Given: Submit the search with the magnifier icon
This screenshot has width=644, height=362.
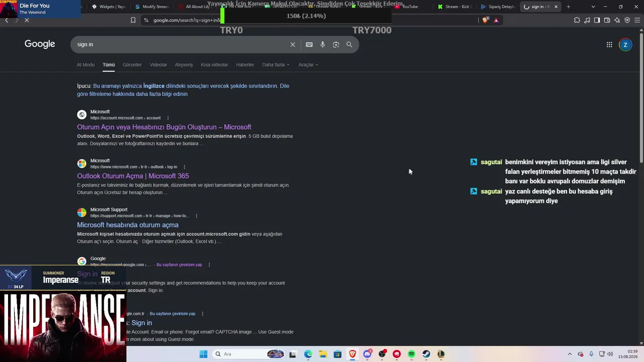Looking at the screenshot, I should tap(349, 45).
